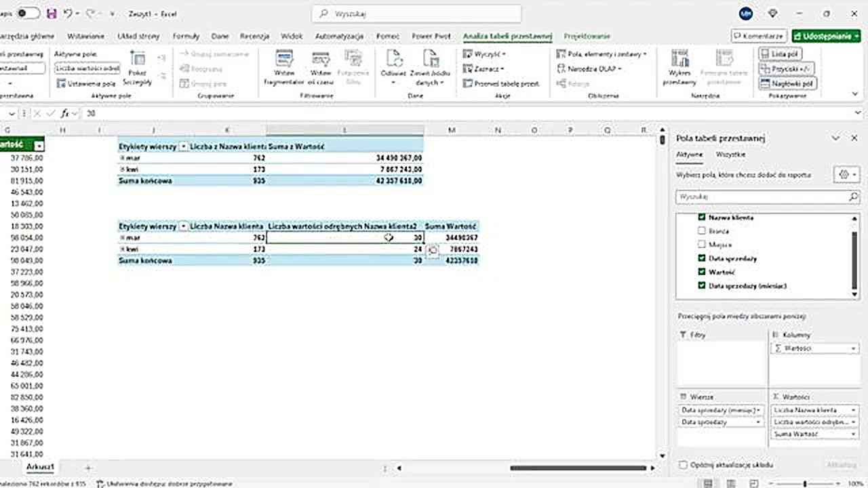Click the Komentarze button
Screen dimensions: 868x488
758,36
